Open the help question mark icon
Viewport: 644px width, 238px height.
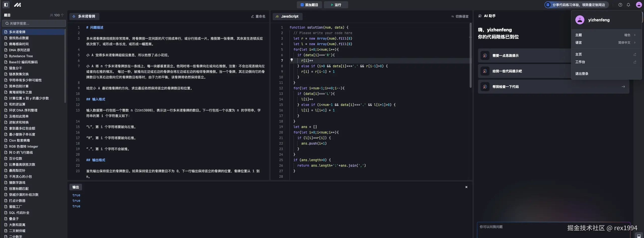[620, 5]
